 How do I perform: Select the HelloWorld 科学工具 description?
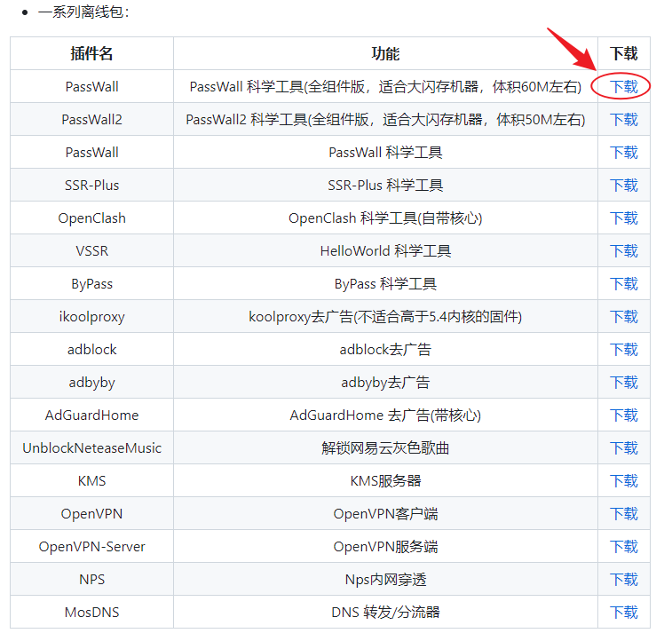pos(385,250)
